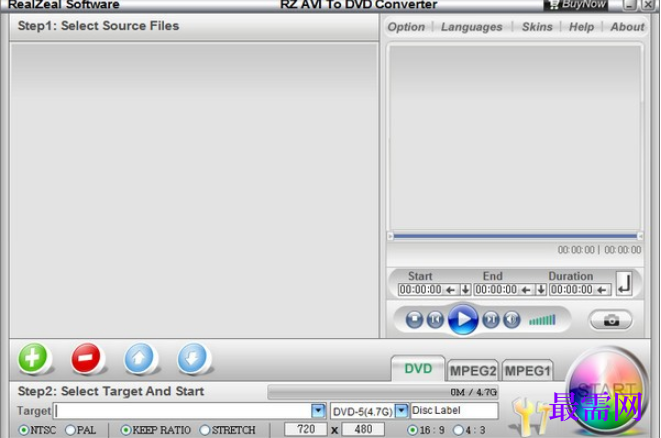Take a snapshot with the camera button

coord(611,320)
